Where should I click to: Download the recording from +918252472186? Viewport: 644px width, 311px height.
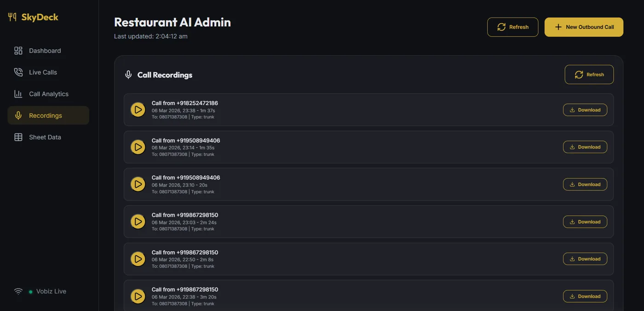tap(585, 110)
